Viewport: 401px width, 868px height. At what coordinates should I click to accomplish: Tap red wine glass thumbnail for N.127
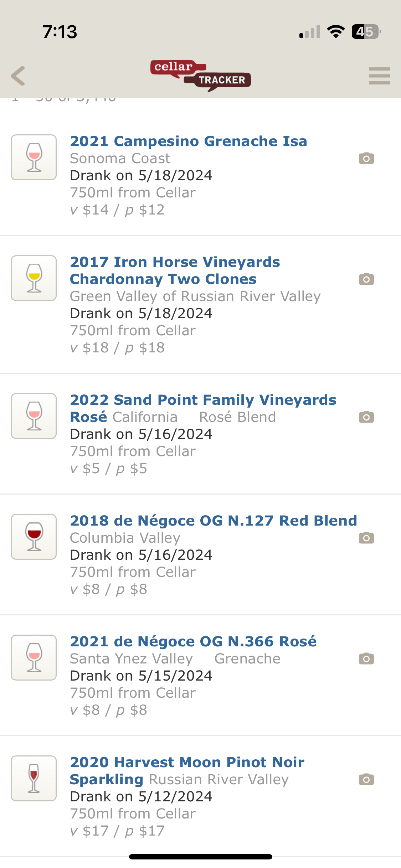(34, 537)
